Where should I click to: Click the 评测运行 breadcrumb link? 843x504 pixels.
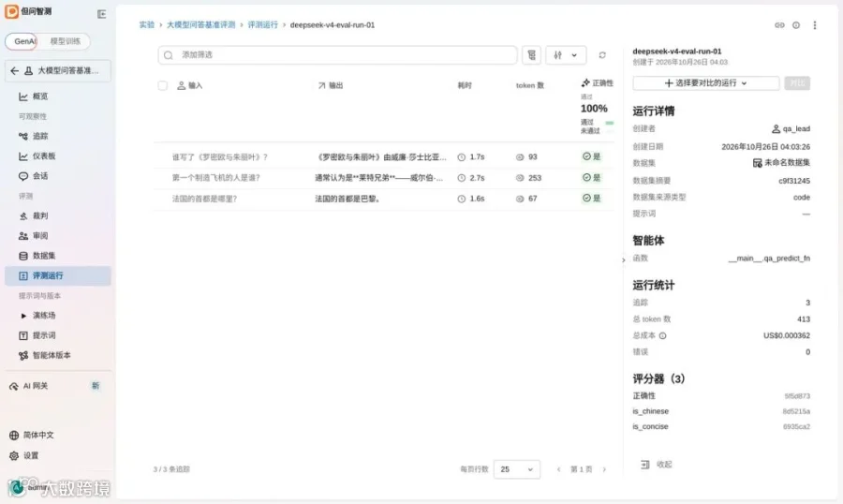pos(263,24)
